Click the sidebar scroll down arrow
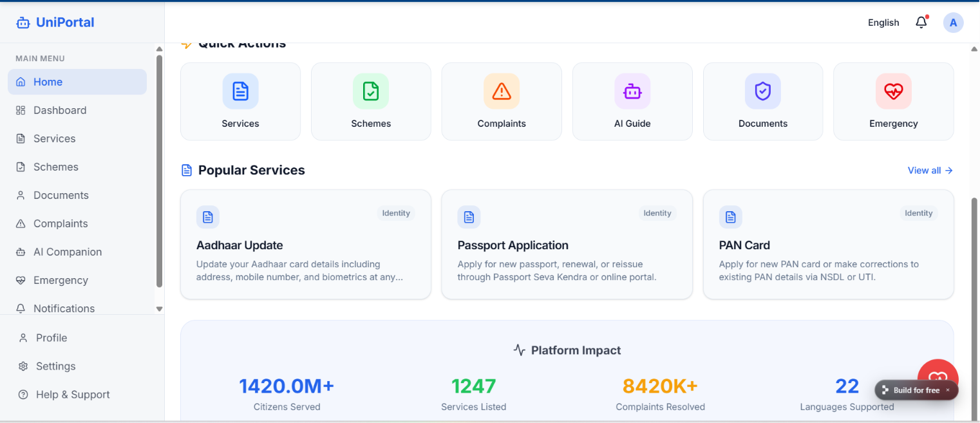The image size is (980, 423). click(x=160, y=309)
